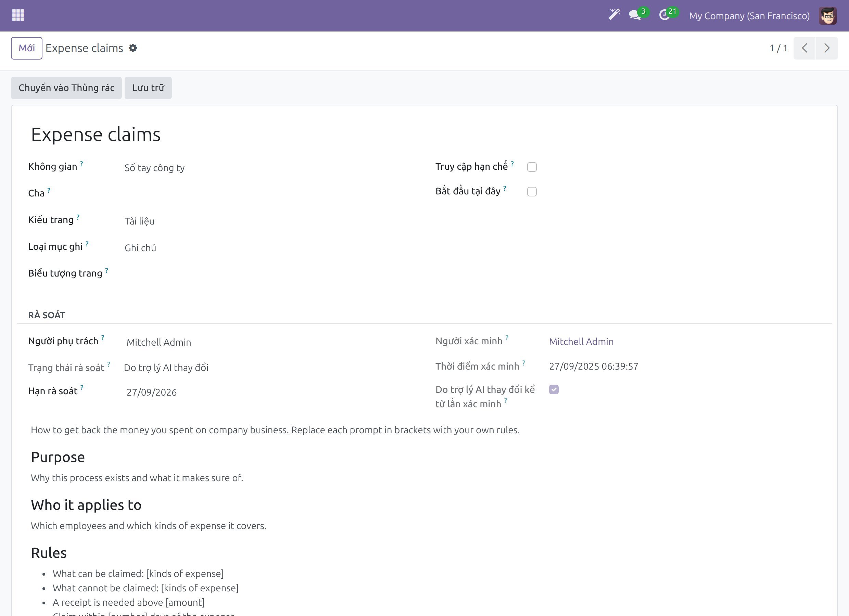Show help tooltip for Hạn rà soát

[82, 388]
